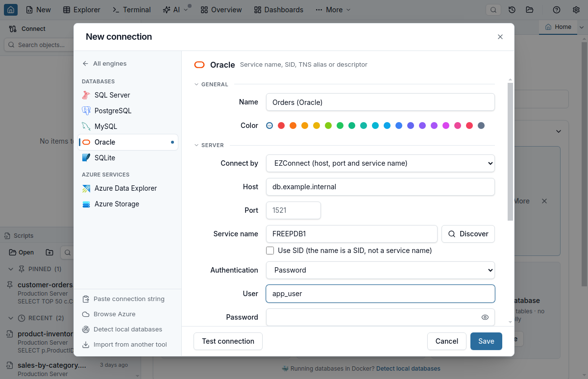
Task: Open the settings gear icon
Action: [x=576, y=10]
